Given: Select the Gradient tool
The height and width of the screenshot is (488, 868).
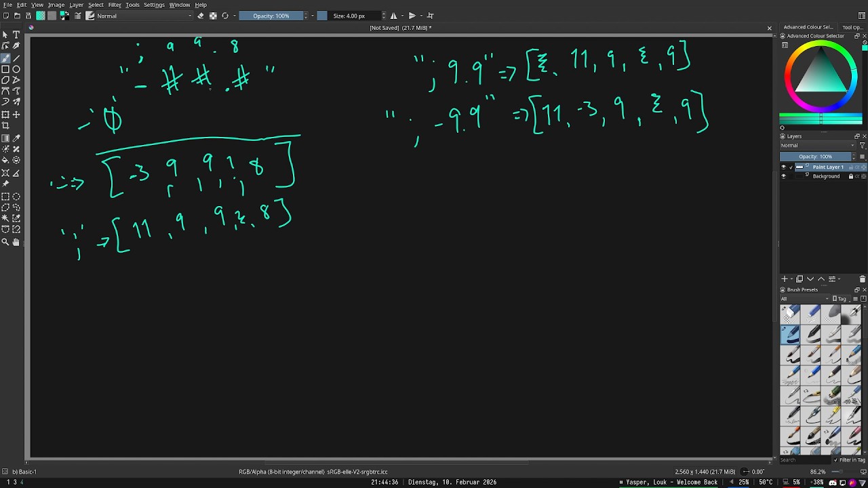Looking at the screenshot, I should point(5,138).
